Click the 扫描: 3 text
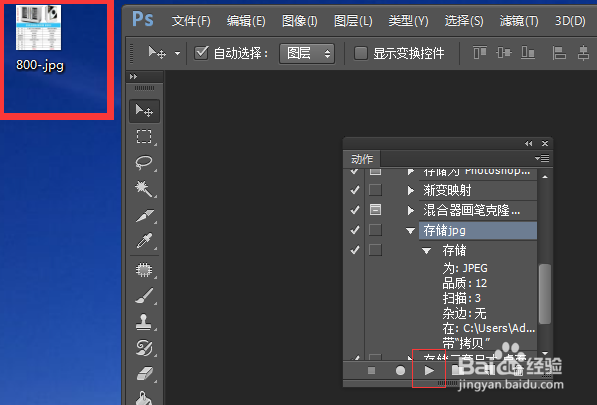The width and height of the screenshot is (597, 405). pos(461,298)
